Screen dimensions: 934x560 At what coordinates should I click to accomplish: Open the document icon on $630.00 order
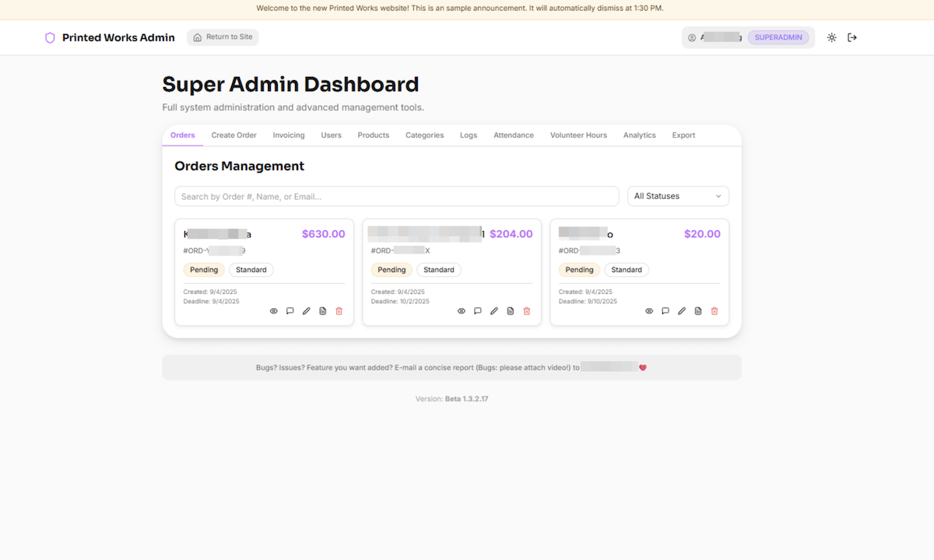tap(323, 311)
